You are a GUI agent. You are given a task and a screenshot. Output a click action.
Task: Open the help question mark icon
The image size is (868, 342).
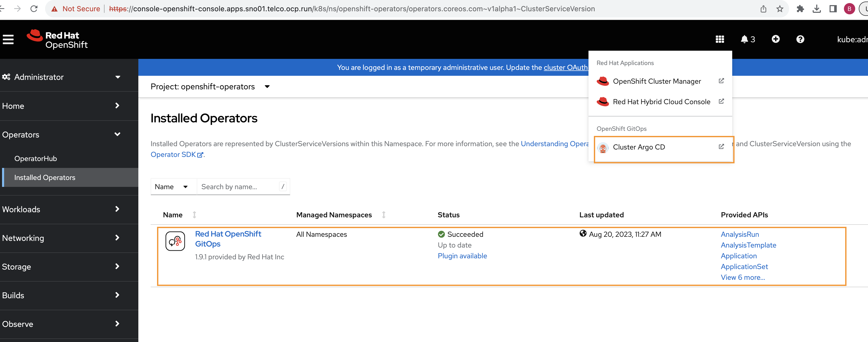[800, 39]
